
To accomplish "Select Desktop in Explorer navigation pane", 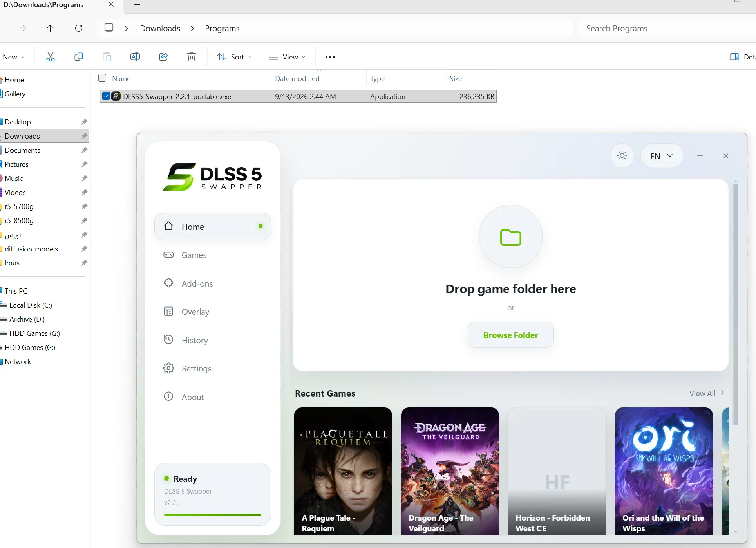I will point(44,122).
